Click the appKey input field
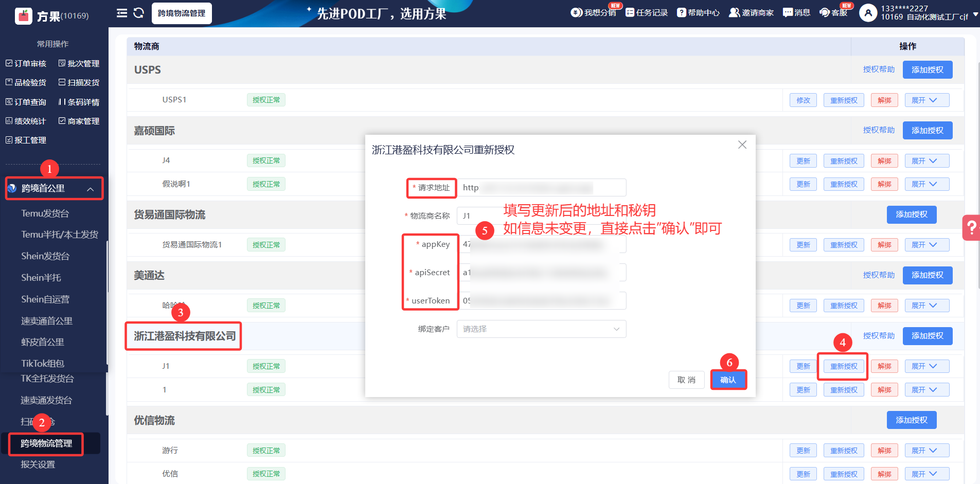980x484 pixels. pos(541,244)
